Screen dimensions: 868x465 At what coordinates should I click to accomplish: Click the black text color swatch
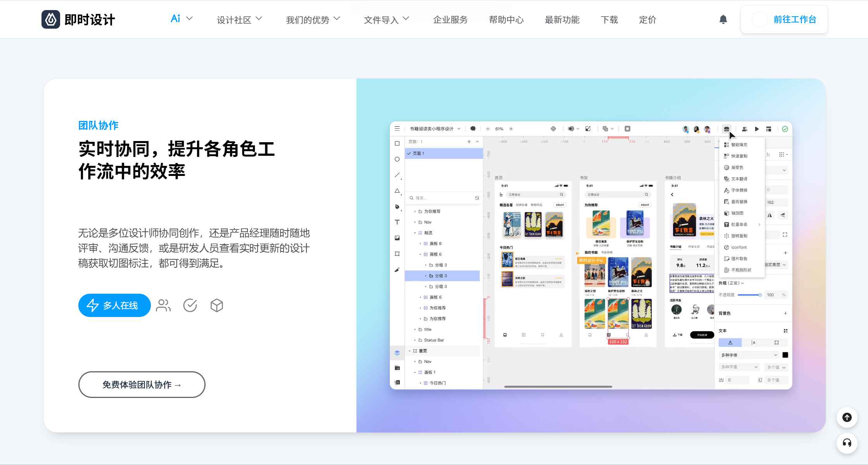pyautogui.click(x=785, y=355)
